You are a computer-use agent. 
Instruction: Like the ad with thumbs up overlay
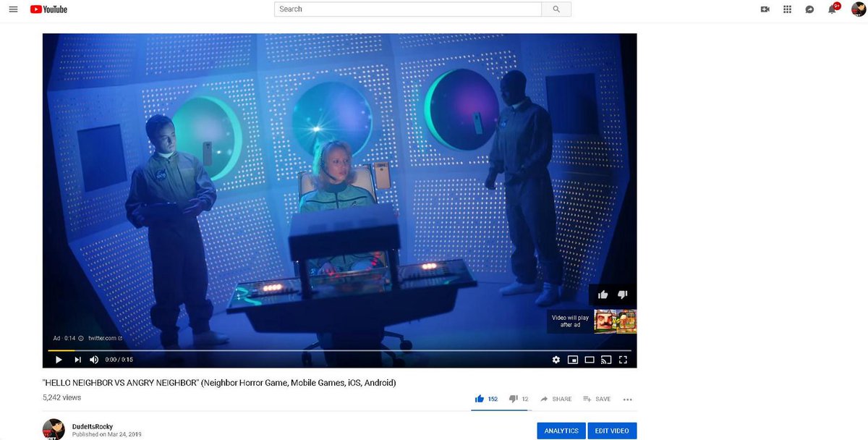[x=603, y=295]
